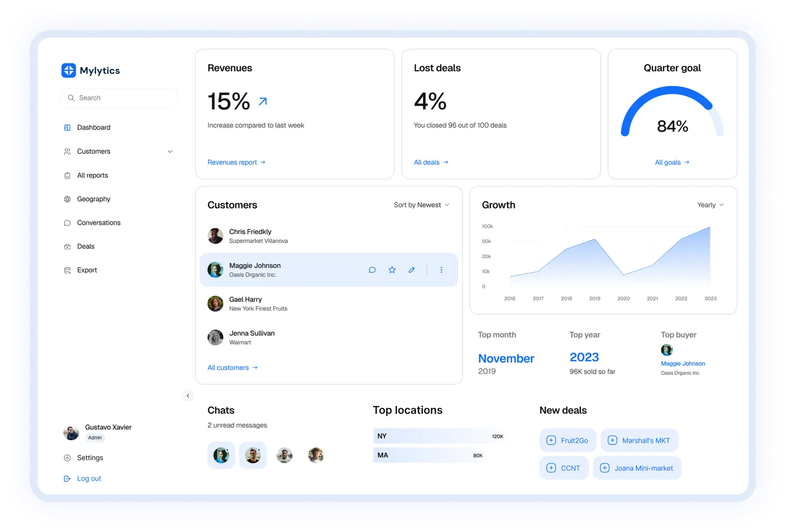Viewport: 786px width, 532px height.
Task: Click the chat bubble icon on Maggie Johnson row
Action: coord(372,270)
